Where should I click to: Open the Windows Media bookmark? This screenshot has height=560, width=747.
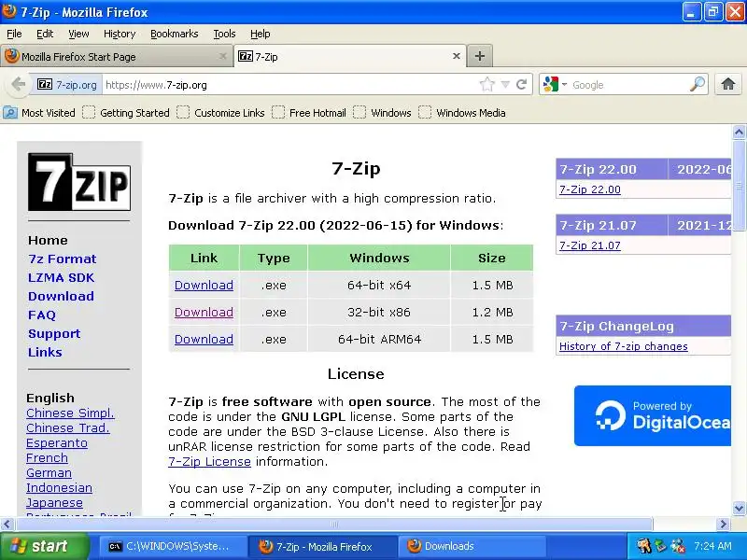pyautogui.click(x=462, y=113)
